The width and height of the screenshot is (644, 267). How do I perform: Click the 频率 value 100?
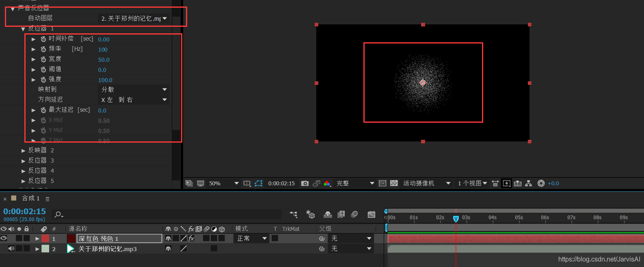tap(103, 50)
